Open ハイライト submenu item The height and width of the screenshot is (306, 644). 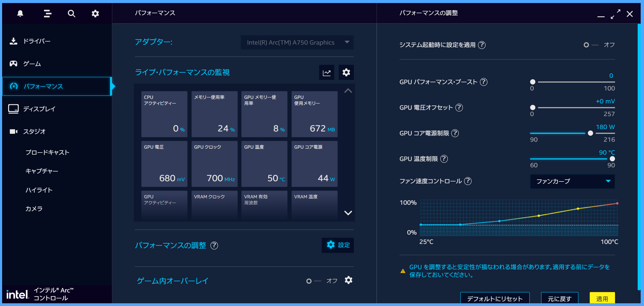[39, 190]
